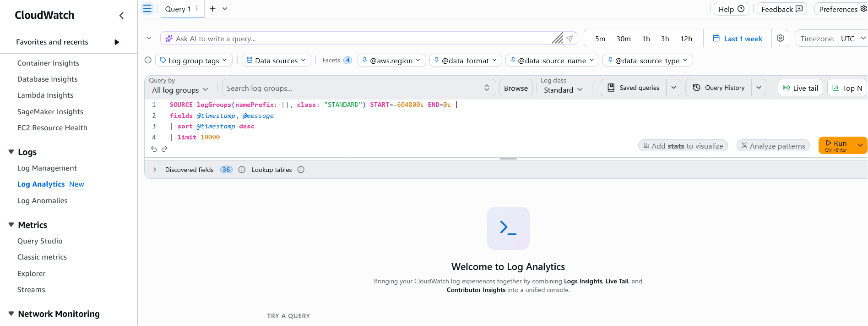Open the @aws.region facet dropdown
Screen dimensions: 868x326
[x=392, y=60]
